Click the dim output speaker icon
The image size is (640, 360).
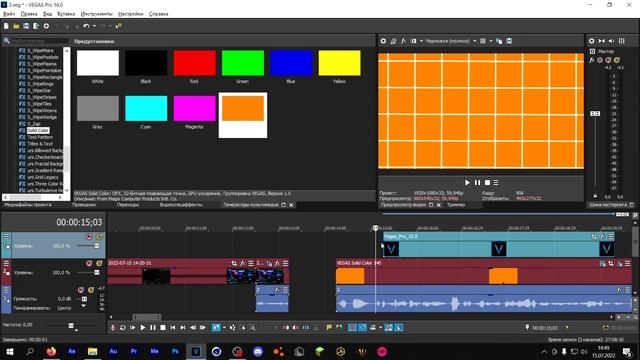click(611, 41)
